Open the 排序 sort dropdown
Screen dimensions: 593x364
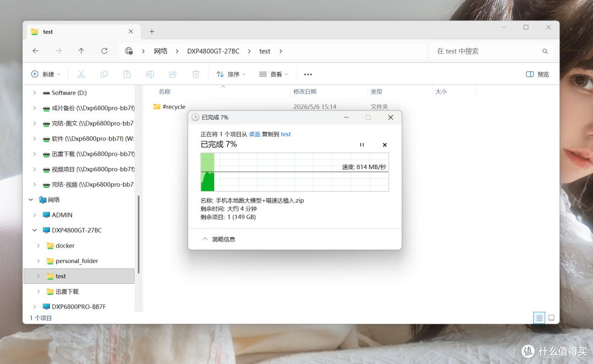pyautogui.click(x=231, y=74)
